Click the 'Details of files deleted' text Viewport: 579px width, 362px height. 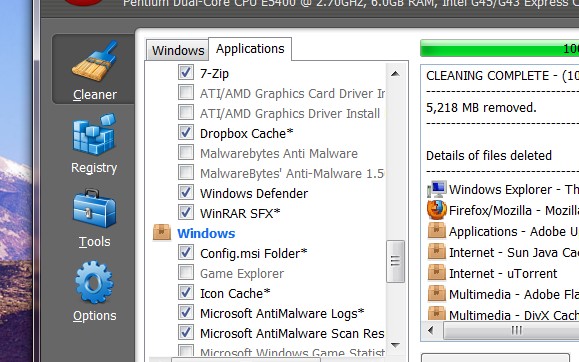tap(489, 156)
